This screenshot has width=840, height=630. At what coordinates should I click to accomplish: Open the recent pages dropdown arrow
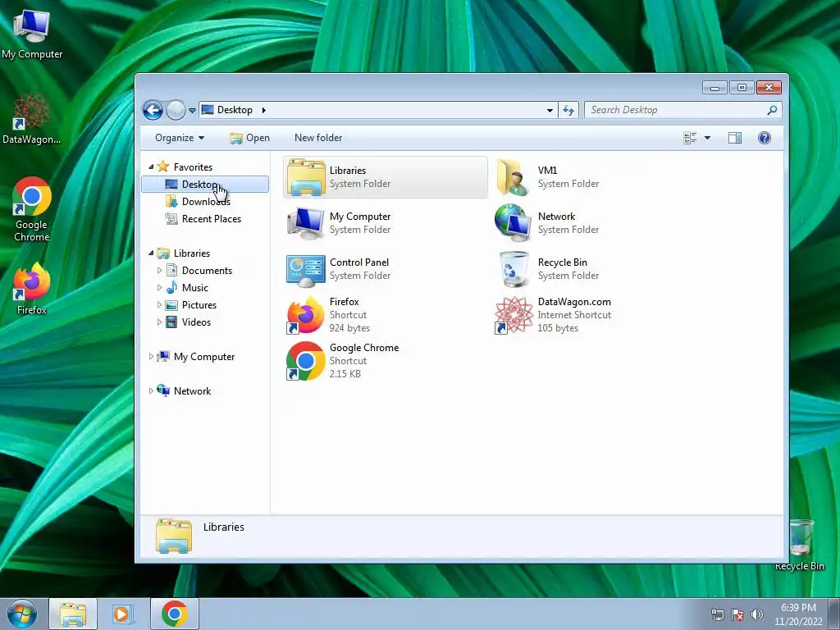coord(192,111)
